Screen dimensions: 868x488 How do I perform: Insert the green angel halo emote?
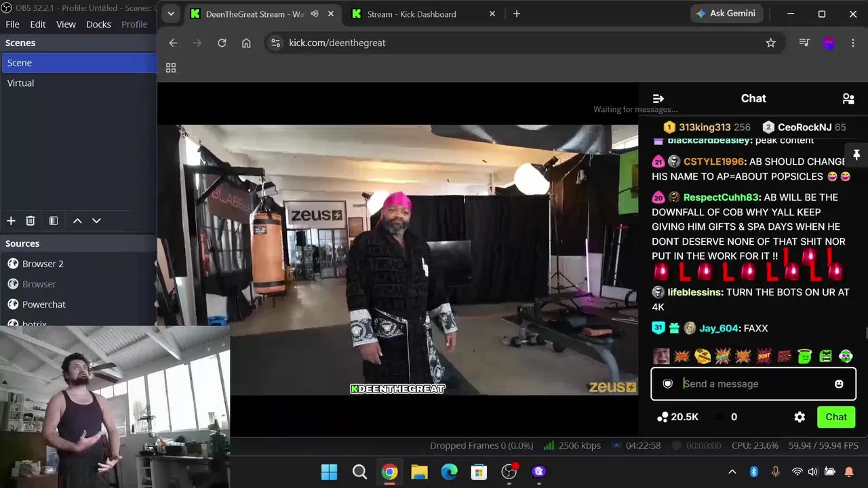tap(805, 356)
